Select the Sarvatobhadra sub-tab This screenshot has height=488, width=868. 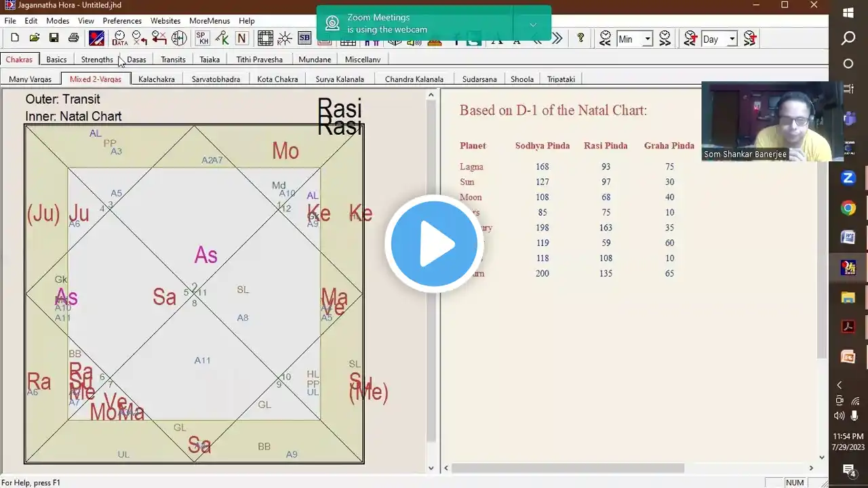216,79
